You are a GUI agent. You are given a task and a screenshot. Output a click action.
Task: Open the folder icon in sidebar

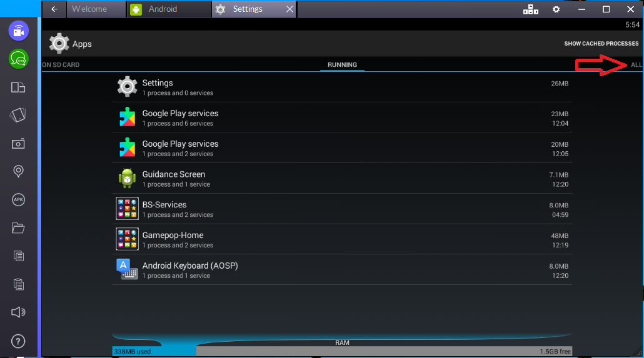point(18,228)
